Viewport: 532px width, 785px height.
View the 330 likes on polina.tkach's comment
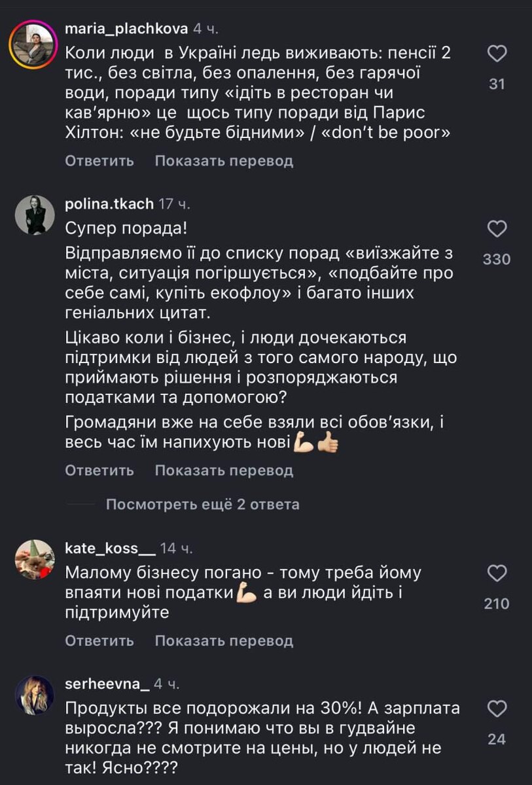(498, 259)
